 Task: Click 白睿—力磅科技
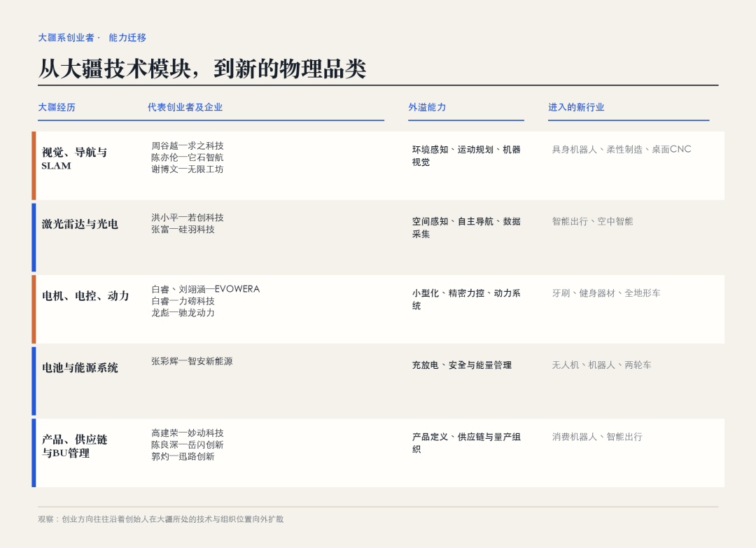[x=183, y=301]
